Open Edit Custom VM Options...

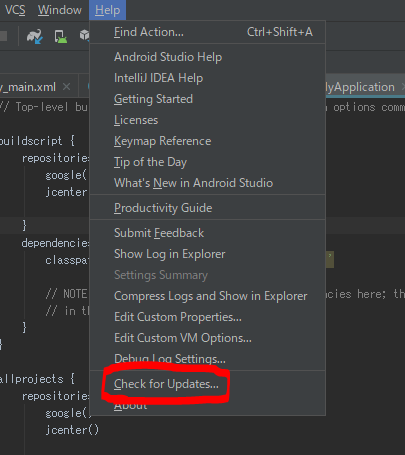(207, 338)
